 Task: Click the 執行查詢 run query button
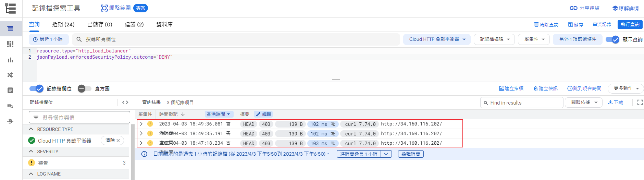coord(630,24)
